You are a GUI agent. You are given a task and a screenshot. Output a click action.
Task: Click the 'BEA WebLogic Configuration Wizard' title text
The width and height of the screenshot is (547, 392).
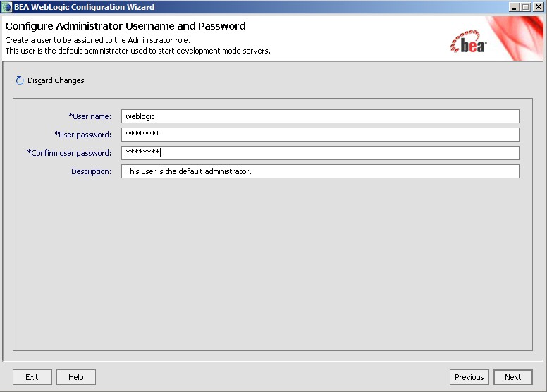coord(84,7)
